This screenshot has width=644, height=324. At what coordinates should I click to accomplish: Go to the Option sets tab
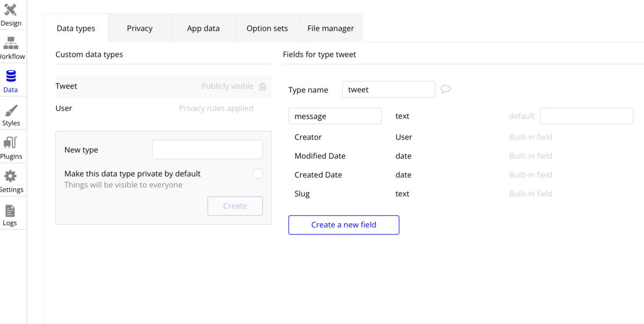267,28
